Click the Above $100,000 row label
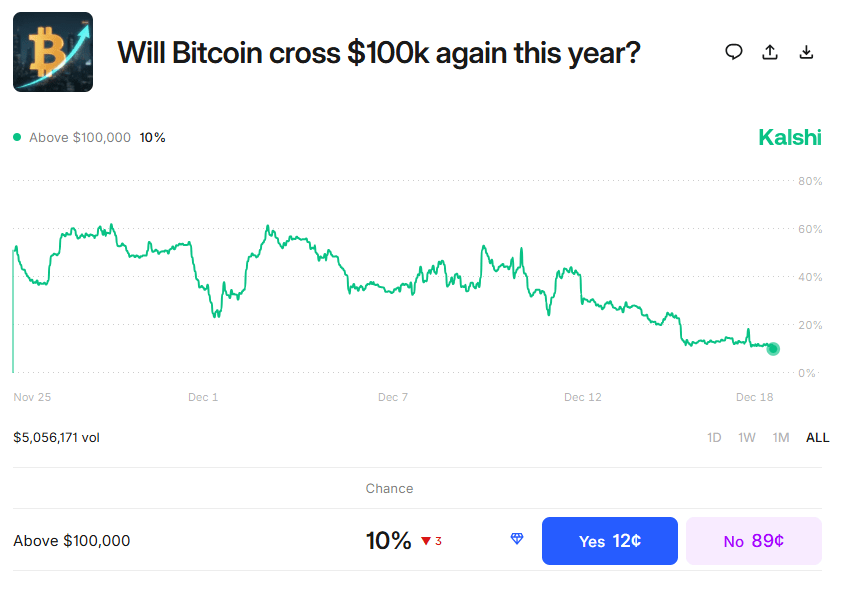Screen dimensions: 860x603 tap(72, 541)
